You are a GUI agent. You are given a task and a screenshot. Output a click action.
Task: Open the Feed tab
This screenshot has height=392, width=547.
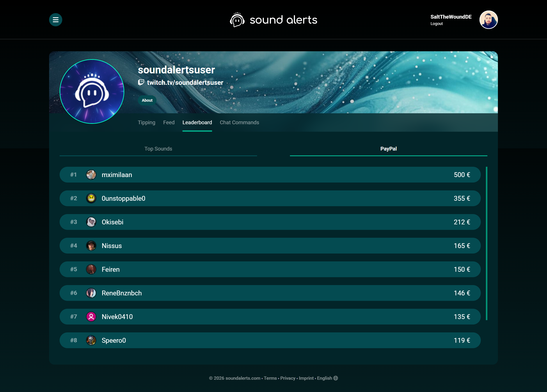[169, 122]
